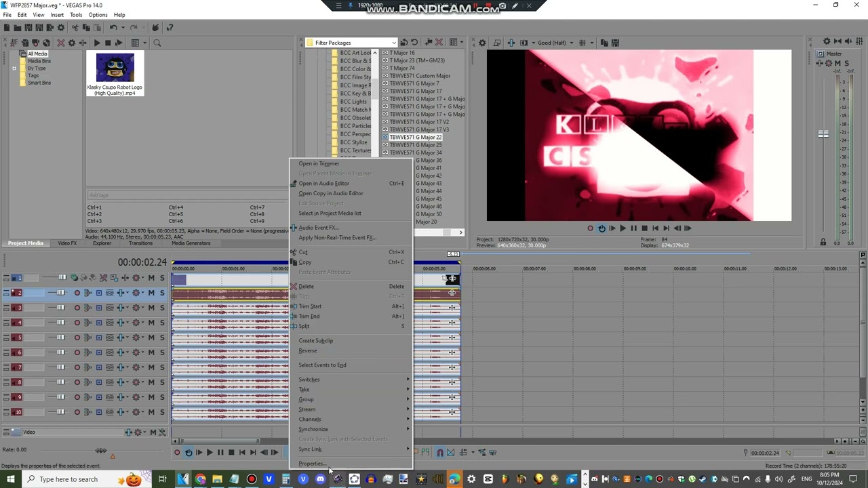The image size is (868, 488).
Task: Click Play button under video preview
Action: tap(623, 228)
